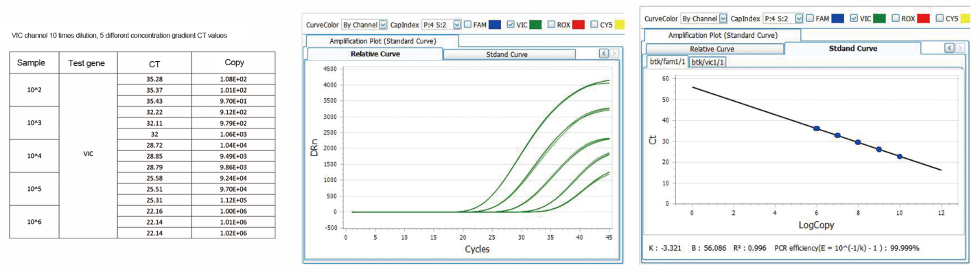Expand the CurveColor By Channel dropdown above the Ct plot

(704, 19)
